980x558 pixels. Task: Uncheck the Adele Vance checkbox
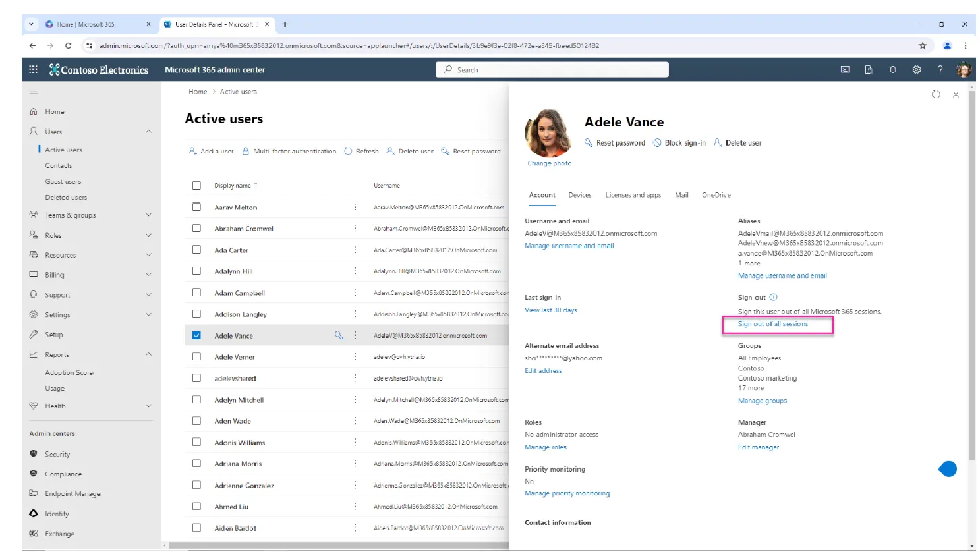(196, 335)
